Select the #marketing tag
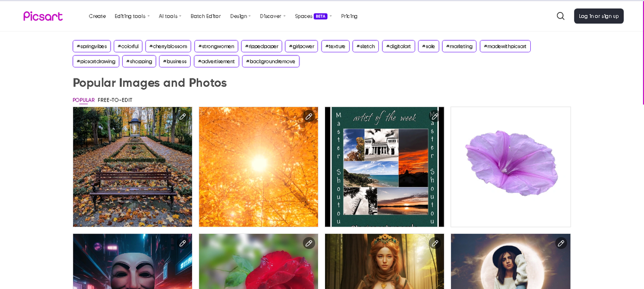The image size is (644, 289). coord(459,46)
